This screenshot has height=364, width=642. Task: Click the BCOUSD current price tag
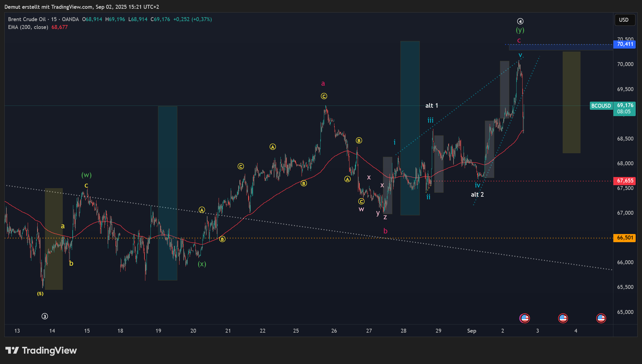click(601, 106)
